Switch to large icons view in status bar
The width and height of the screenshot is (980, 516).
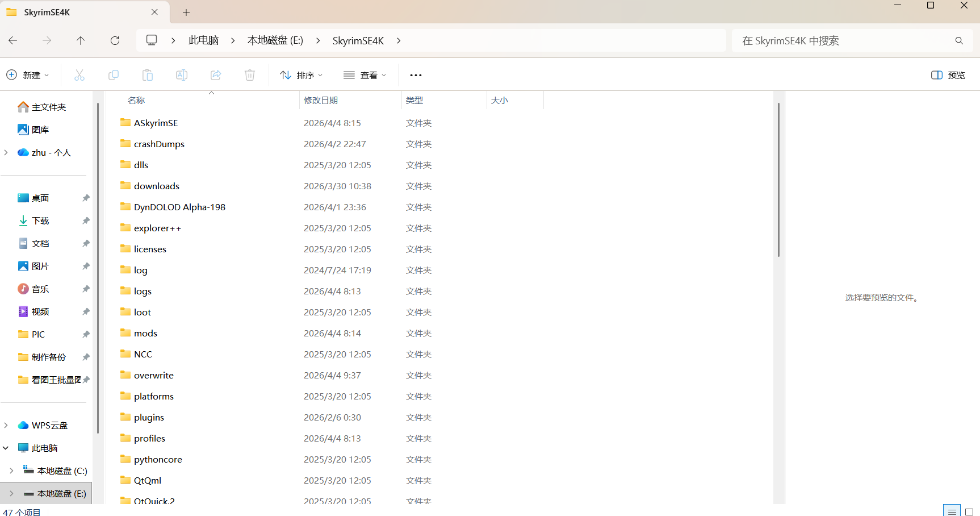tap(969, 511)
